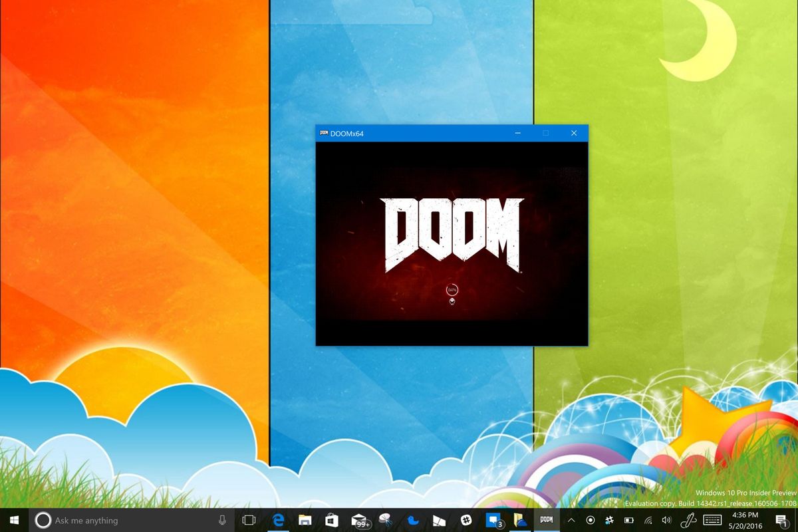Launch the Windows Store app
Viewport: 798px width, 532px height.
click(x=332, y=521)
